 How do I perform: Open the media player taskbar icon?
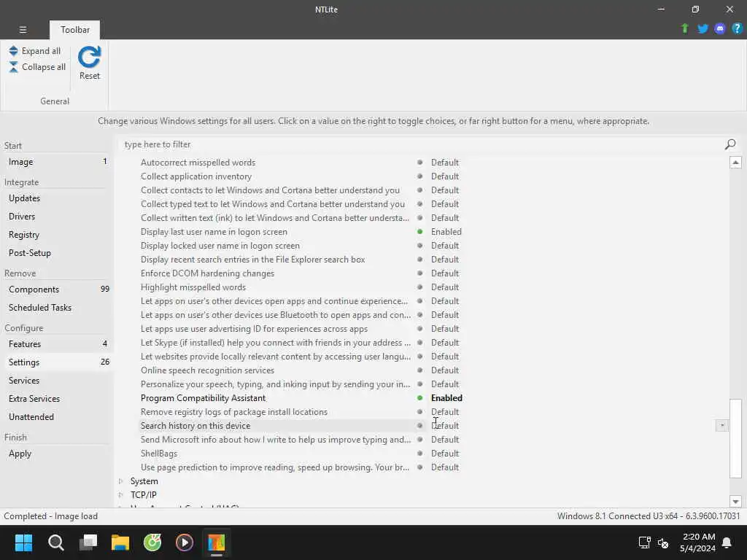(185, 542)
